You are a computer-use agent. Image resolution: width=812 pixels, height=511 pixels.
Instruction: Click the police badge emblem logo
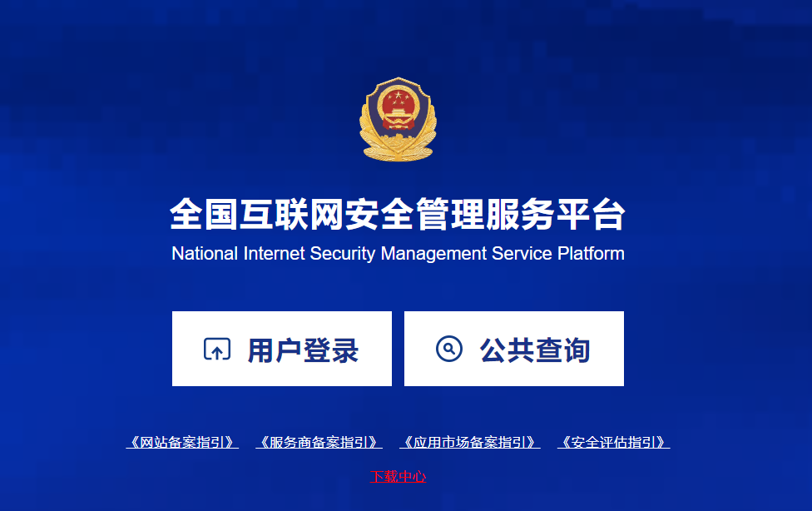(x=398, y=119)
